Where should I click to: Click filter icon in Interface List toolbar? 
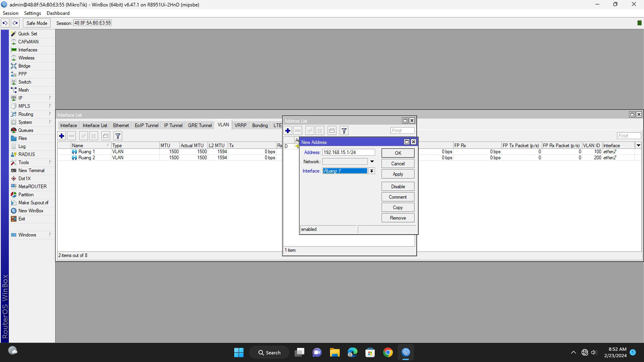[118, 136]
